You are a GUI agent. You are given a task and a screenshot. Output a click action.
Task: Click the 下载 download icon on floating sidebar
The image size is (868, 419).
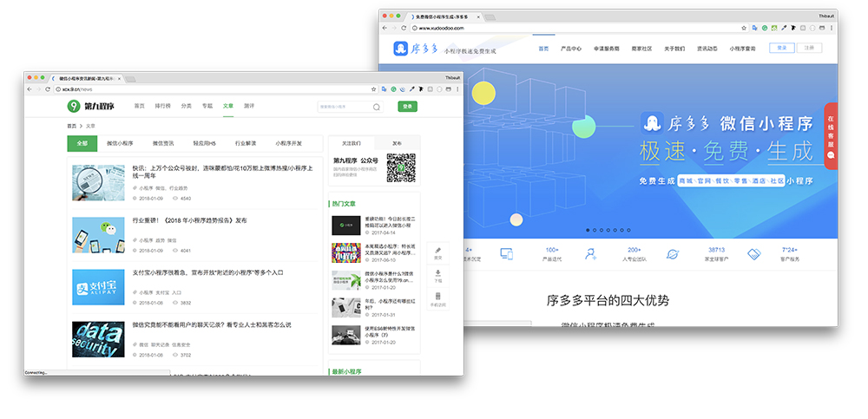click(x=437, y=275)
